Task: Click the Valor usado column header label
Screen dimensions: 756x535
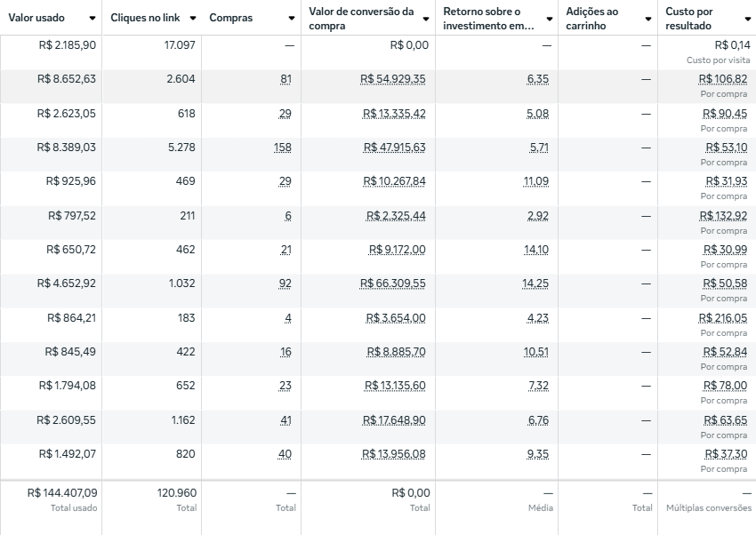Action: click(x=35, y=19)
